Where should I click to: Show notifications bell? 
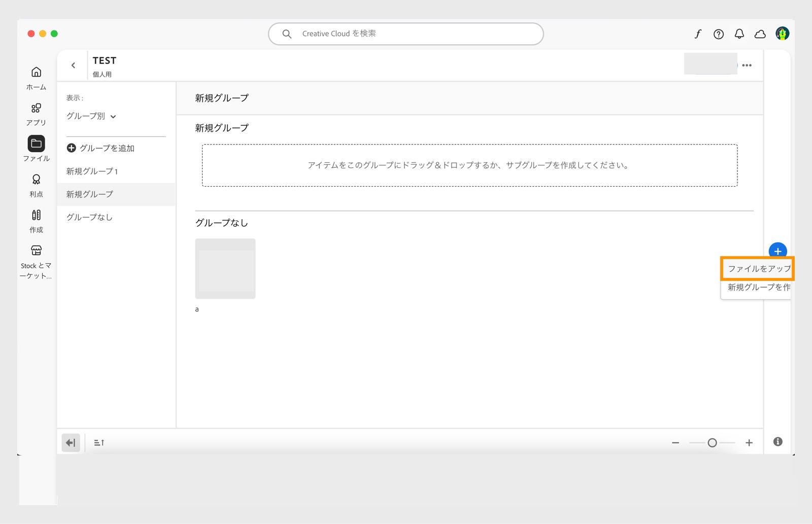(739, 34)
